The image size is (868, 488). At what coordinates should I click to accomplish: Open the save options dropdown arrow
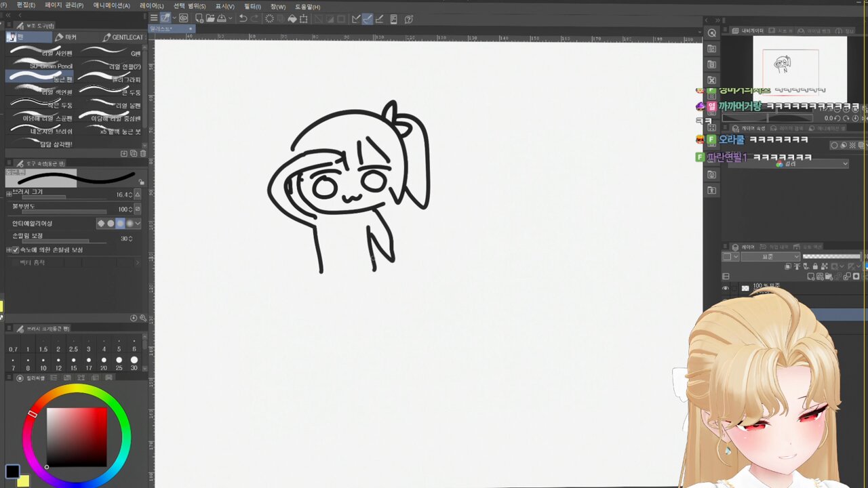point(230,18)
